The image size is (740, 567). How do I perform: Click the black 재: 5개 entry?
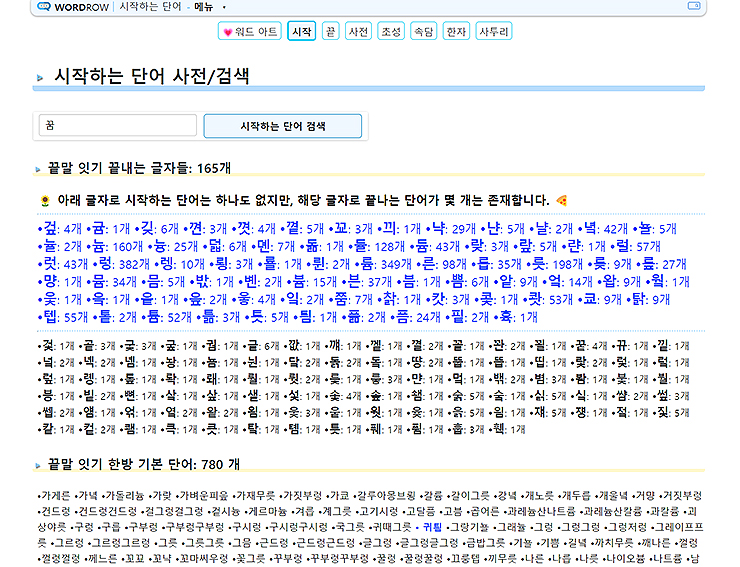[x=551, y=413]
